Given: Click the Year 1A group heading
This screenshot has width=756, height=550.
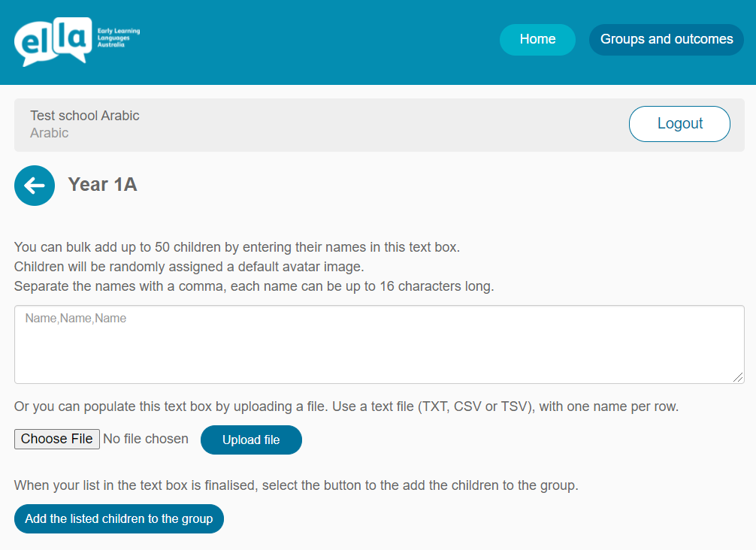Looking at the screenshot, I should 102,185.
